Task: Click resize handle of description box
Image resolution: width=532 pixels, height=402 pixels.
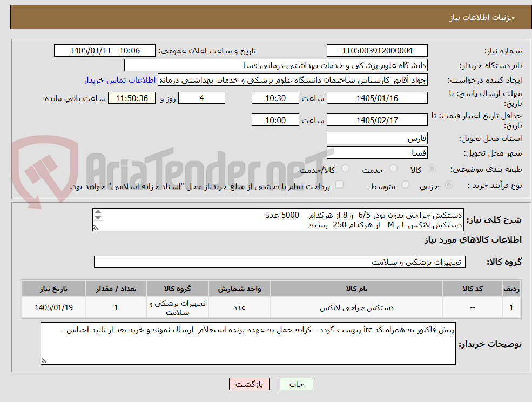Action: (96, 228)
